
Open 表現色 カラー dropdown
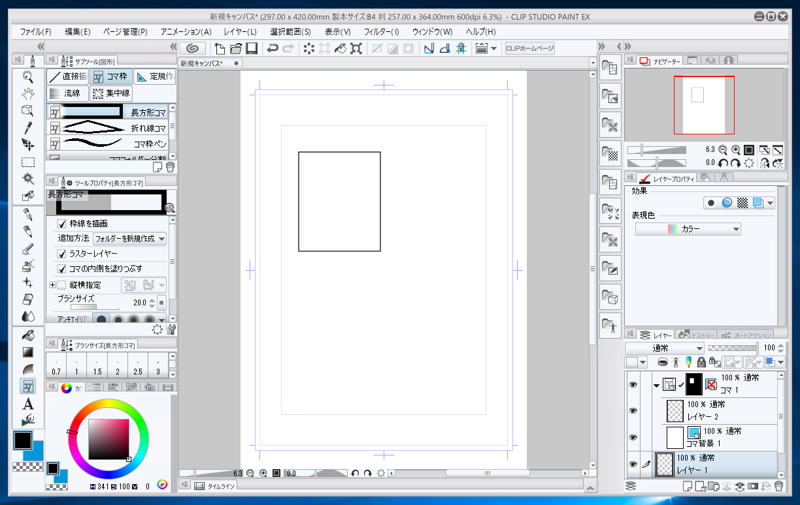click(688, 229)
